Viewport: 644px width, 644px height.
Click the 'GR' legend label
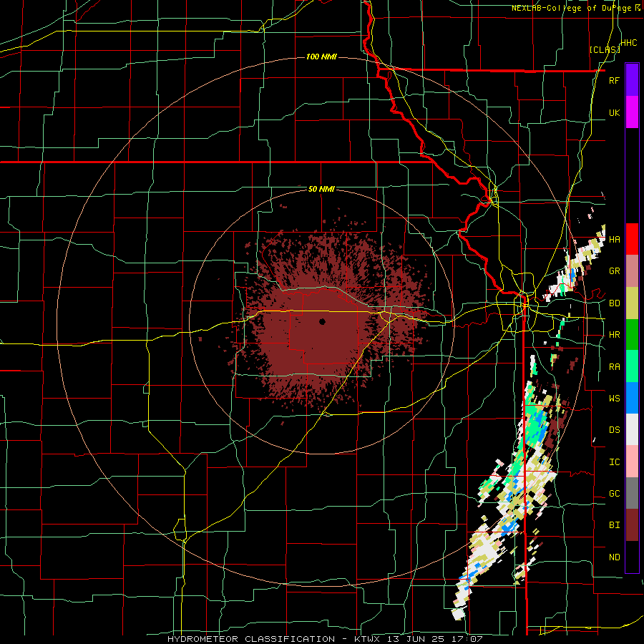click(x=614, y=271)
